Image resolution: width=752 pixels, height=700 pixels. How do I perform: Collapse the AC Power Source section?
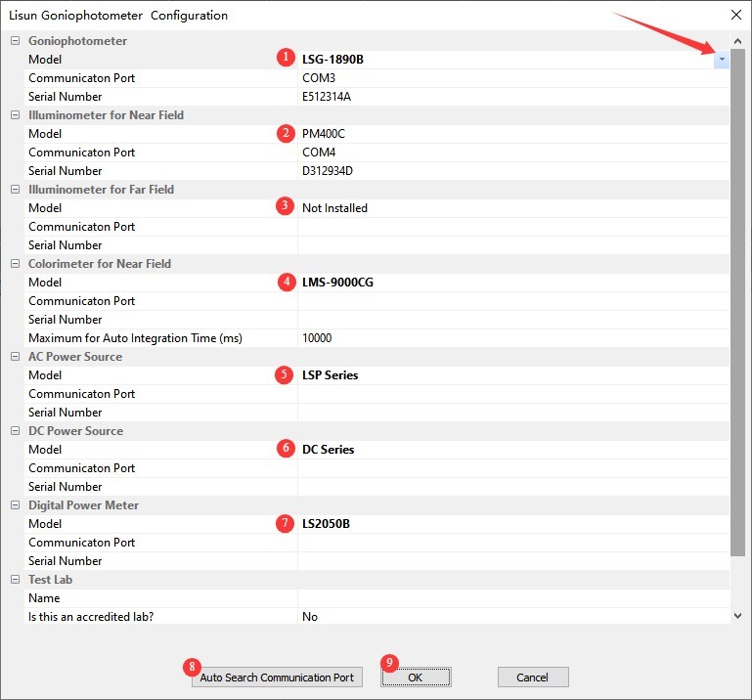point(16,357)
